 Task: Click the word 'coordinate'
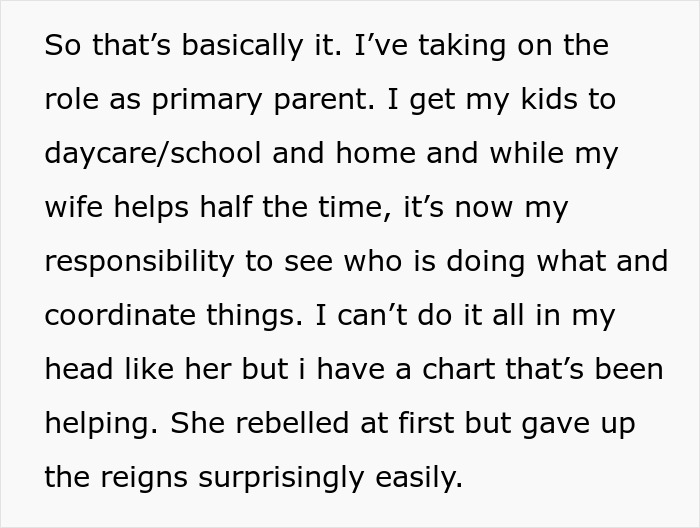click(120, 316)
